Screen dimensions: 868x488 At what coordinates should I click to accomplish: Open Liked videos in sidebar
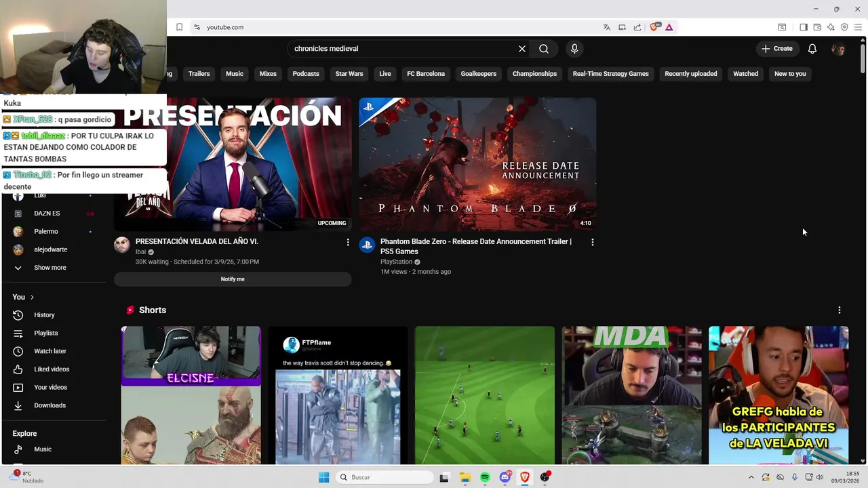[x=53, y=369]
